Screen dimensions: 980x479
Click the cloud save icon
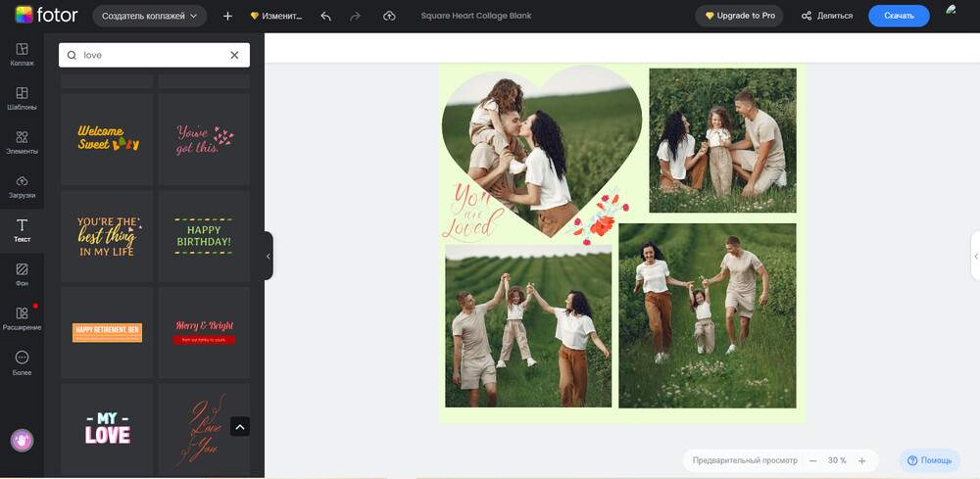pos(389,16)
